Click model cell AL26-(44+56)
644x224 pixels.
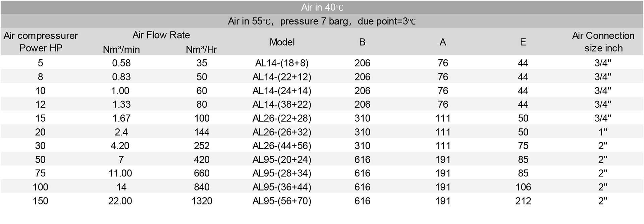tap(282, 146)
